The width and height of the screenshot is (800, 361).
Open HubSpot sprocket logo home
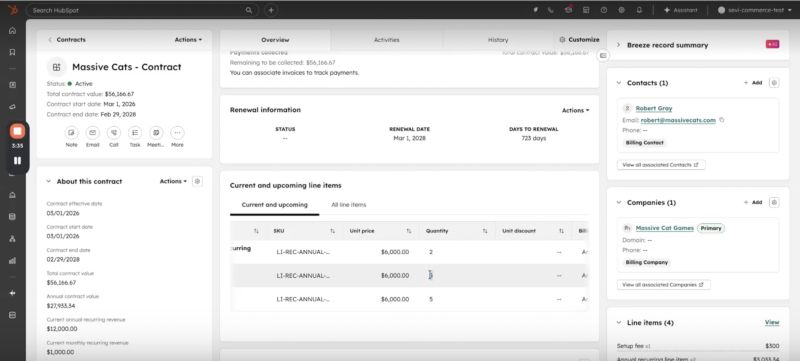13,10
